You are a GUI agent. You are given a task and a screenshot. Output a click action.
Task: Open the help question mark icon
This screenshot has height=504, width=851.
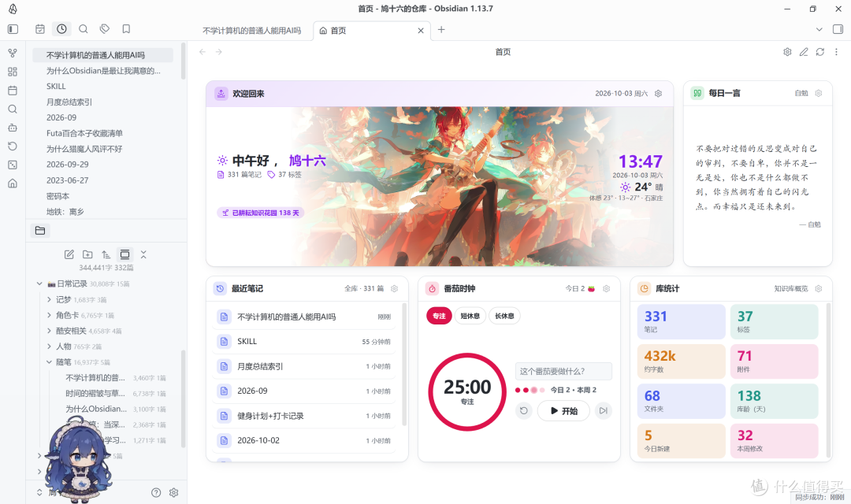(156, 493)
